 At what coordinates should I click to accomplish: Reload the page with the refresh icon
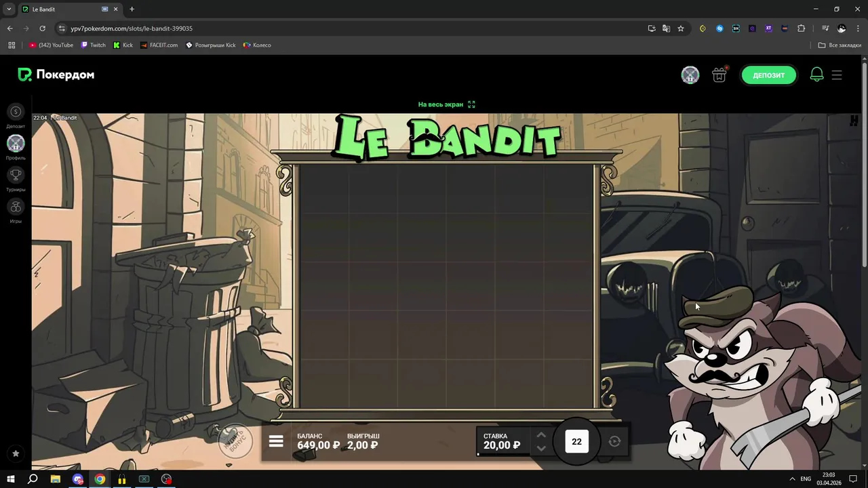click(42, 28)
